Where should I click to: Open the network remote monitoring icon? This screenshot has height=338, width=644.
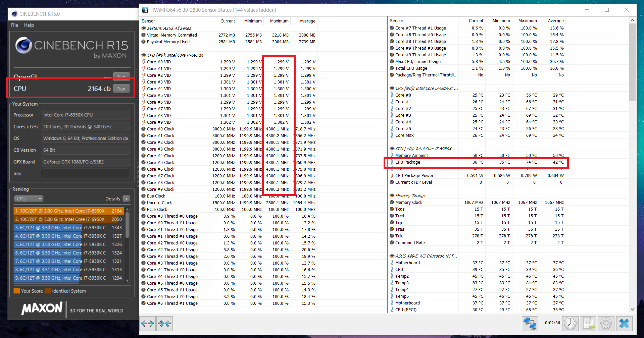(x=530, y=324)
